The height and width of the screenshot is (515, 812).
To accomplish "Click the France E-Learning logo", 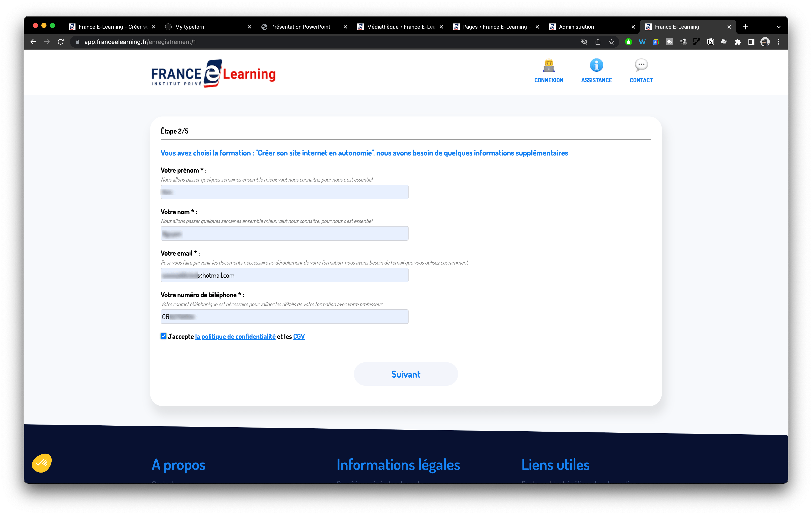I will tap(213, 73).
